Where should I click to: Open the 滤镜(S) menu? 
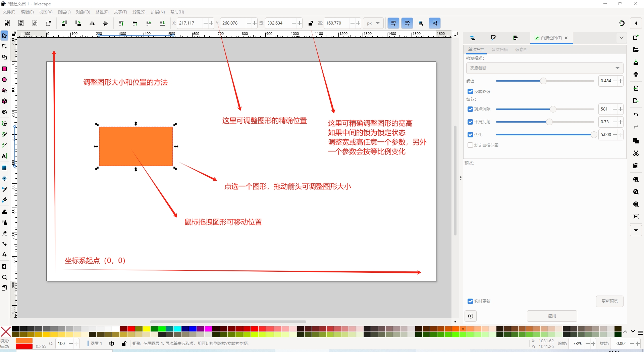139,12
